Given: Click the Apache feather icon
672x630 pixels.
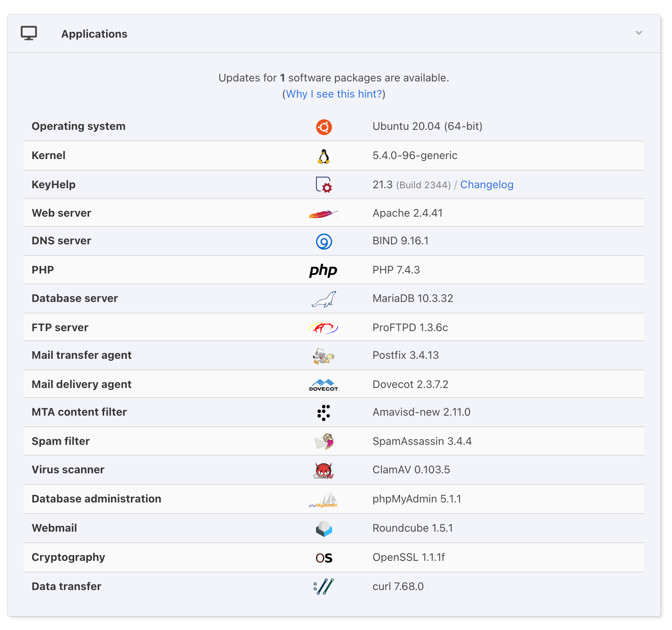Looking at the screenshot, I should click(324, 214).
